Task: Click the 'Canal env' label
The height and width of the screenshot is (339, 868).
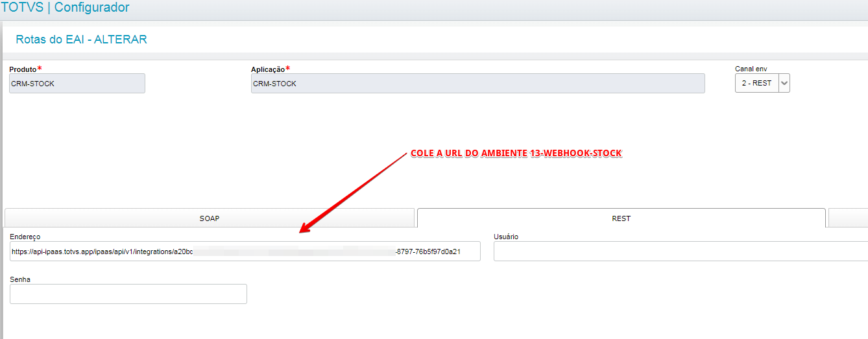Action: (x=751, y=69)
